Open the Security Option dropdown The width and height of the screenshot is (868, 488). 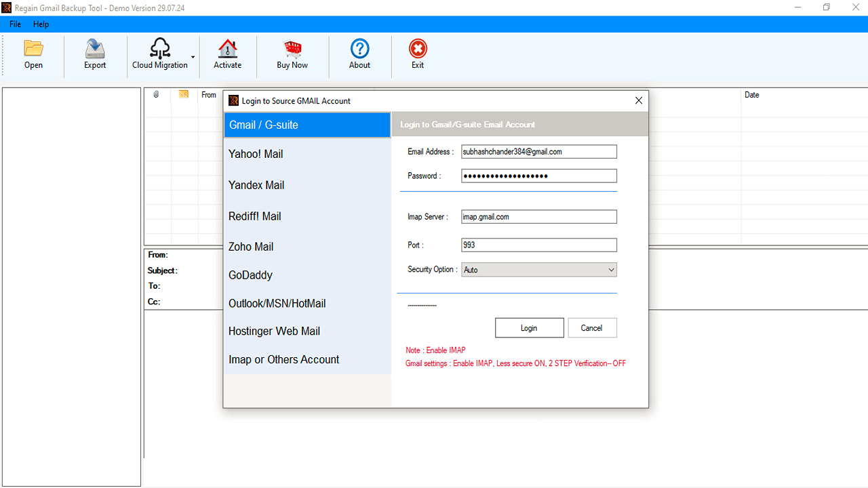[608, 269]
